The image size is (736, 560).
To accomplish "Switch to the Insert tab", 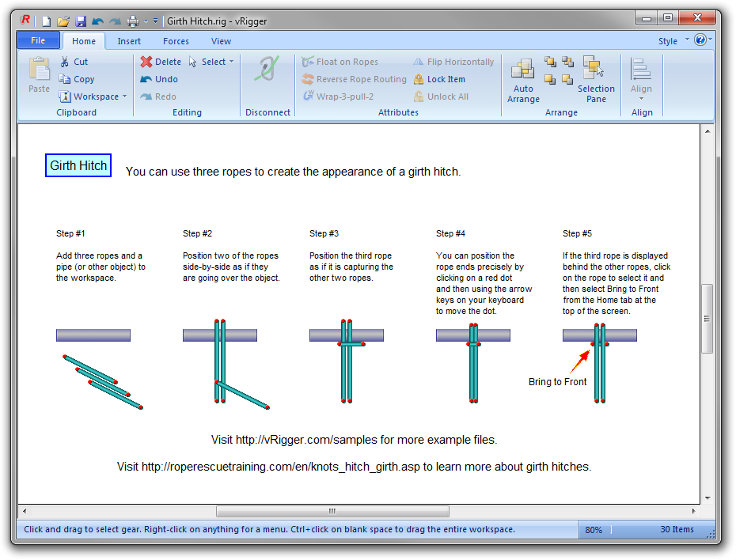I will pyautogui.click(x=129, y=41).
